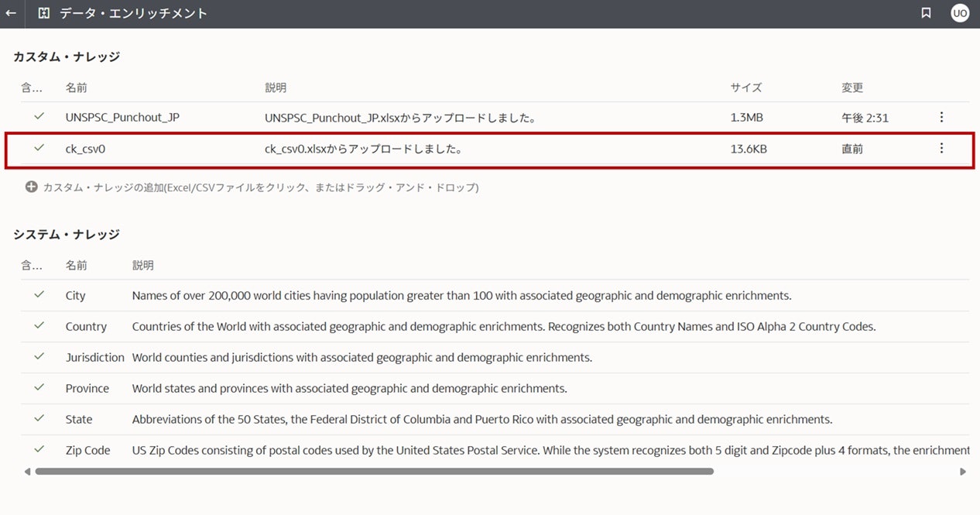Click the left arrow of the horizontal scrollbar
Viewport: 980px width, 515px height.
27,471
